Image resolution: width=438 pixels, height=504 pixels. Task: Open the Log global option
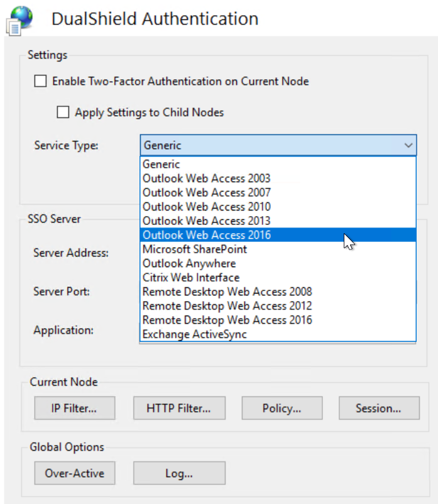[178, 473]
